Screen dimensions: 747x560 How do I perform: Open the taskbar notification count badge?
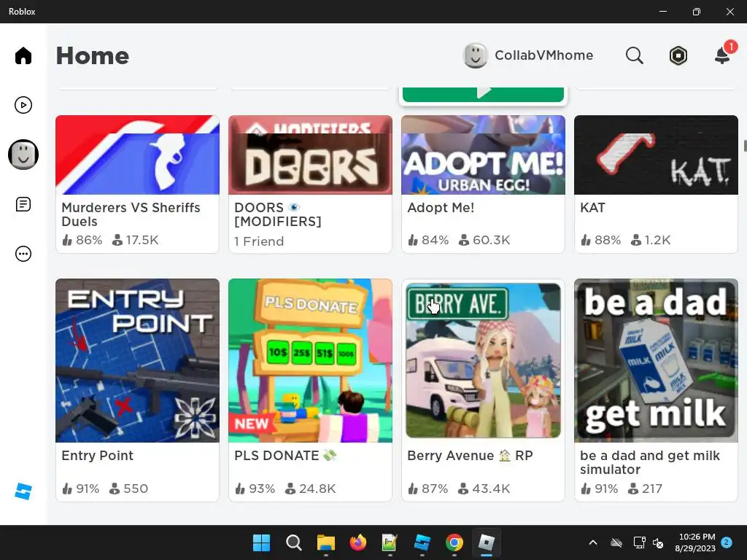[x=727, y=542]
